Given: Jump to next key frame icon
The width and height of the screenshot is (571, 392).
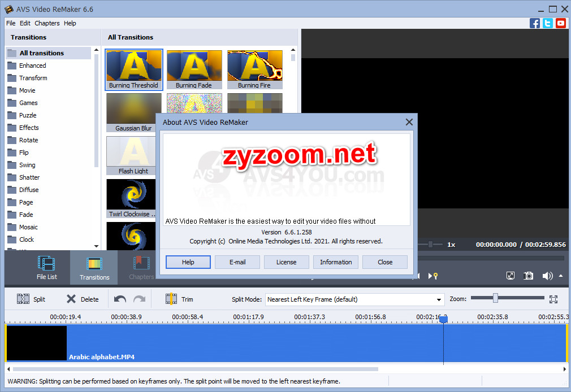Looking at the screenshot, I should click(433, 276).
